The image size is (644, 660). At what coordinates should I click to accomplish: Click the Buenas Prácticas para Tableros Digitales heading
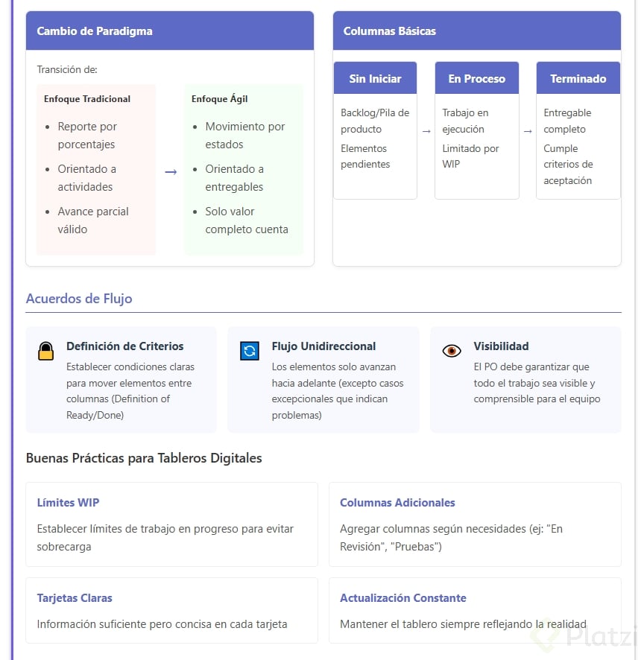144,458
